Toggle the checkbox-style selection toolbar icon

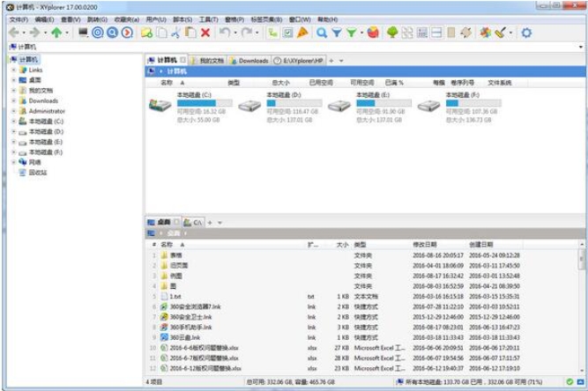click(x=287, y=33)
